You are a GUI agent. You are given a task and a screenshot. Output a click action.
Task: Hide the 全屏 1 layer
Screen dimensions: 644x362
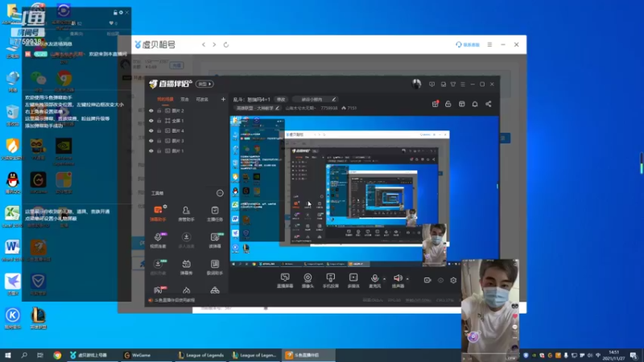click(x=151, y=121)
